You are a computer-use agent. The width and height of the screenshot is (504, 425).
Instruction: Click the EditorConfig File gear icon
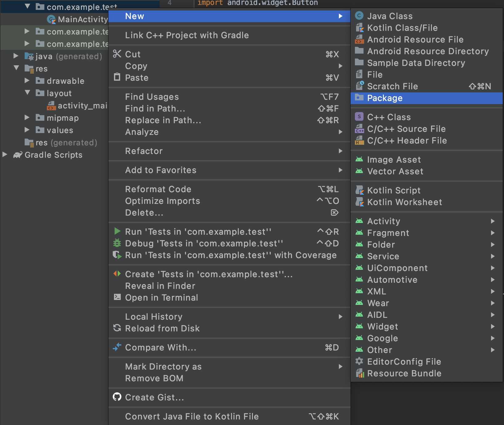click(x=359, y=361)
